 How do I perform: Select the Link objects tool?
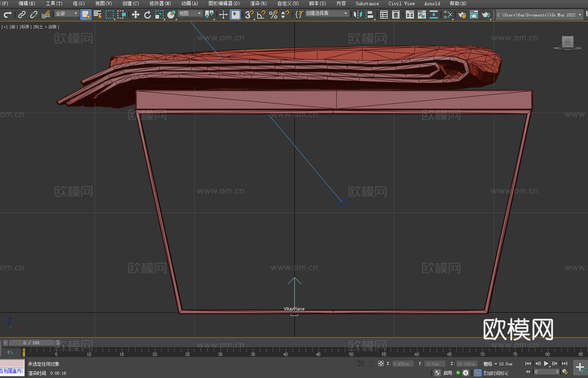click(22, 14)
